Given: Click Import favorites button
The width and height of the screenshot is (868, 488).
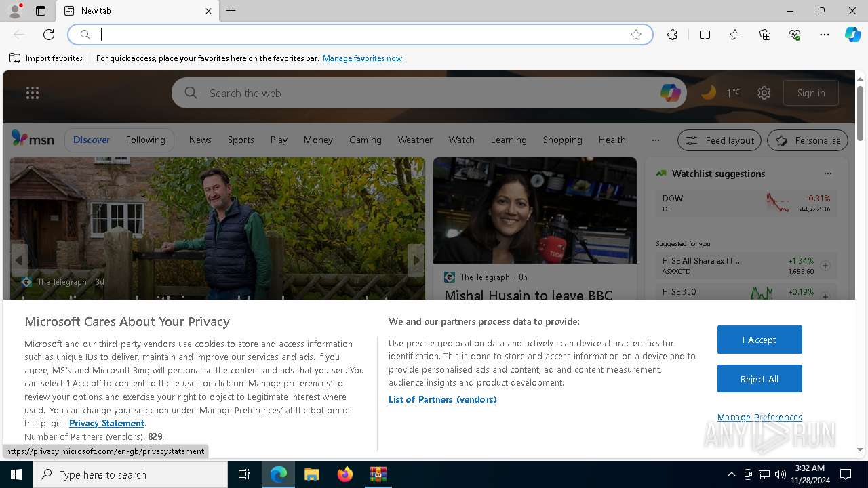Looking at the screenshot, I should 46,58.
